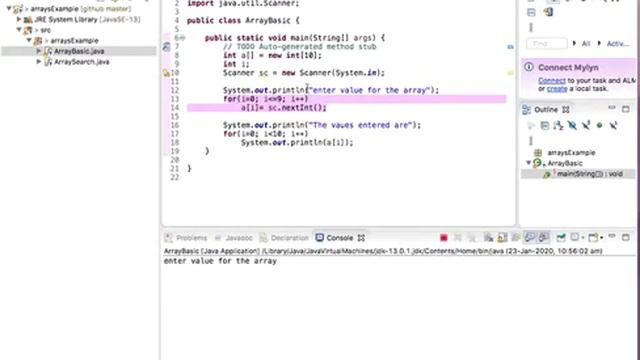Open ArraySearch.java in Package Explorer
The width and height of the screenshot is (640, 360).
(82, 62)
